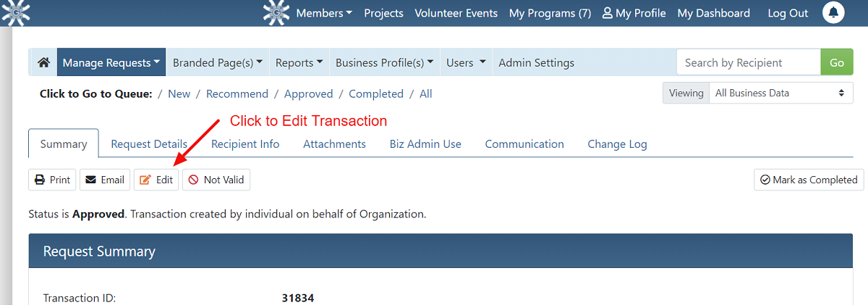Click the Search by Recipient field

point(748,62)
